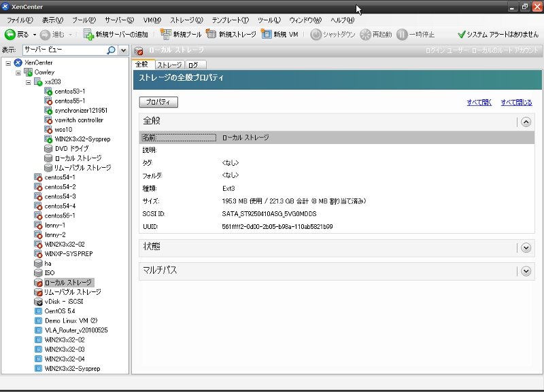Click the server view search field
Viewport: 544px width, 392px height.
tap(65, 50)
